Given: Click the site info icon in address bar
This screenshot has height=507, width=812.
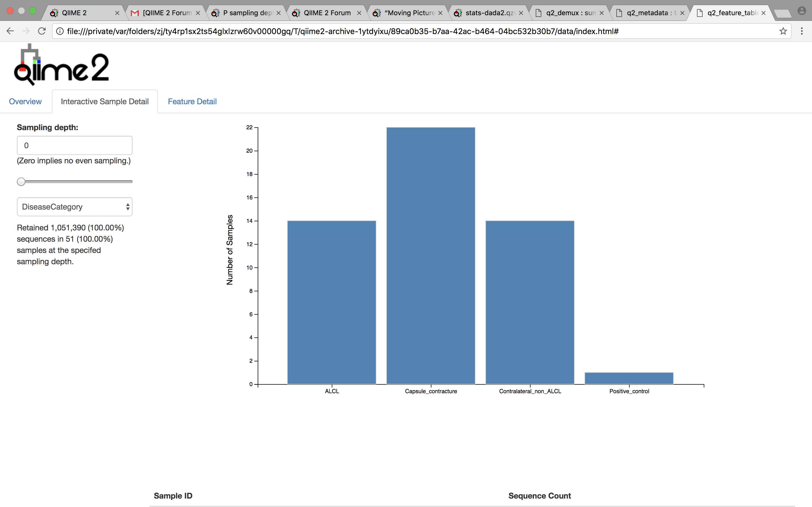Looking at the screenshot, I should [60, 31].
